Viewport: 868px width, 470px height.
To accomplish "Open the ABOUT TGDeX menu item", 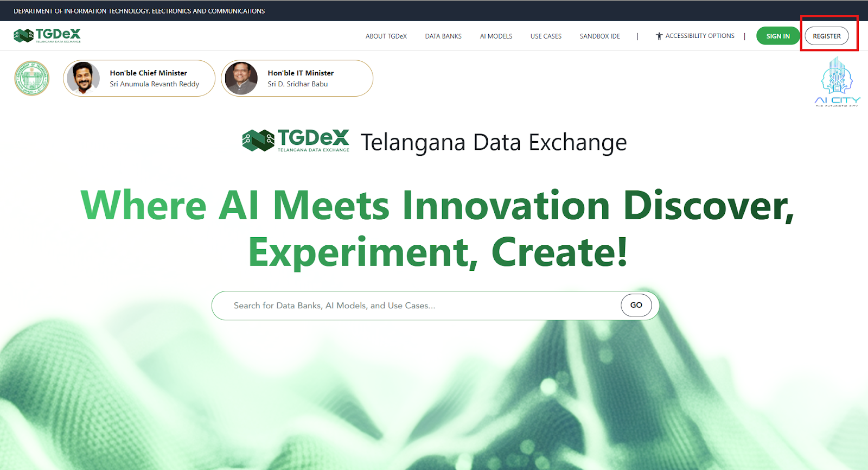I will [x=386, y=36].
